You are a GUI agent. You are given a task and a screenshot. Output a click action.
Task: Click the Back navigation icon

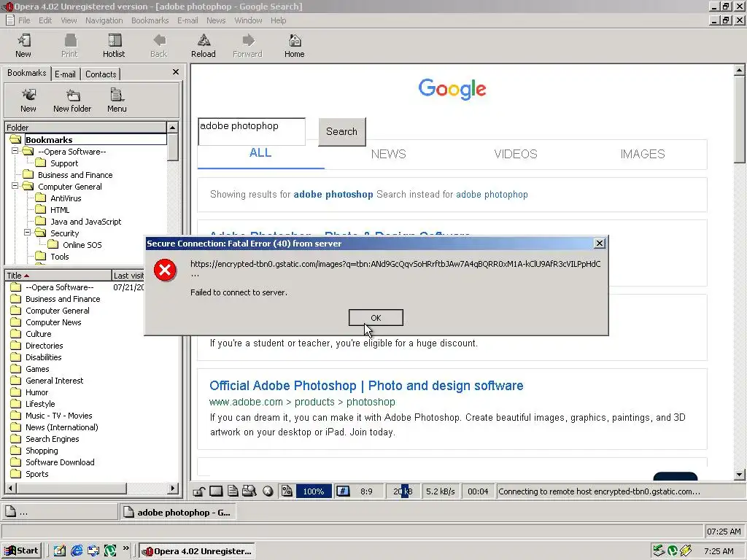click(x=159, y=41)
